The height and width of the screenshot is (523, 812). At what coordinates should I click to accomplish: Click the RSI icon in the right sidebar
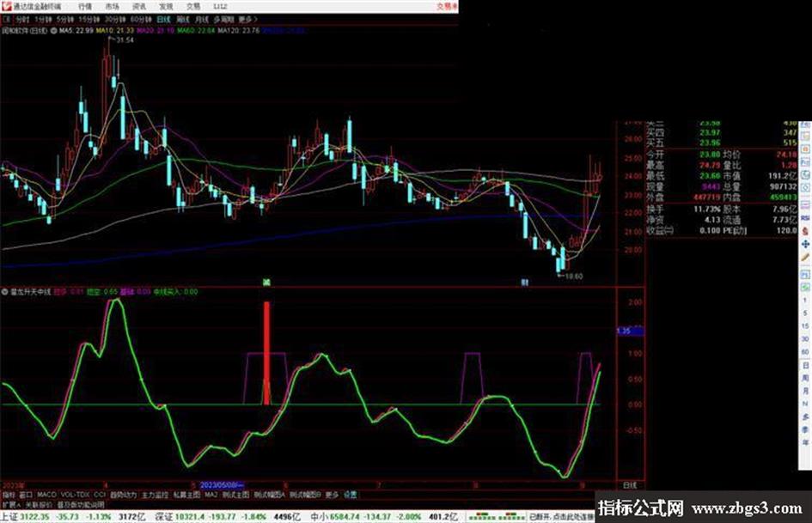805,218
